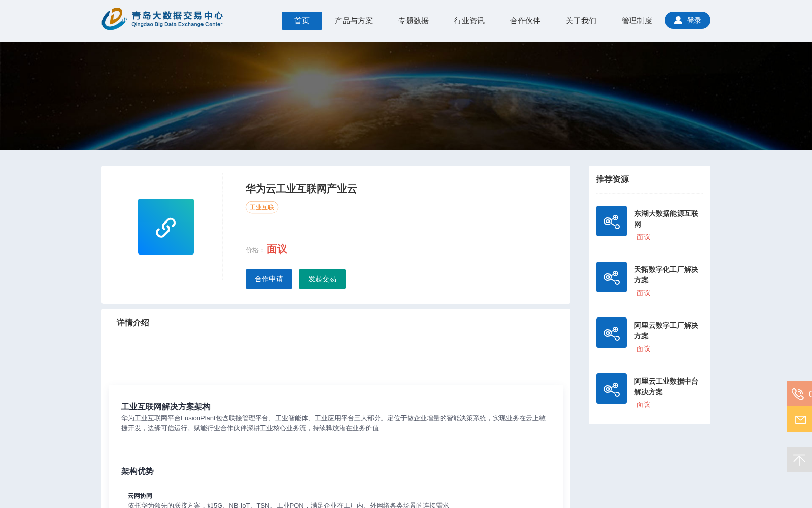Open the 阿里云数字工厂解决方案 resource icon
The image size is (812, 508).
(x=612, y=333)
